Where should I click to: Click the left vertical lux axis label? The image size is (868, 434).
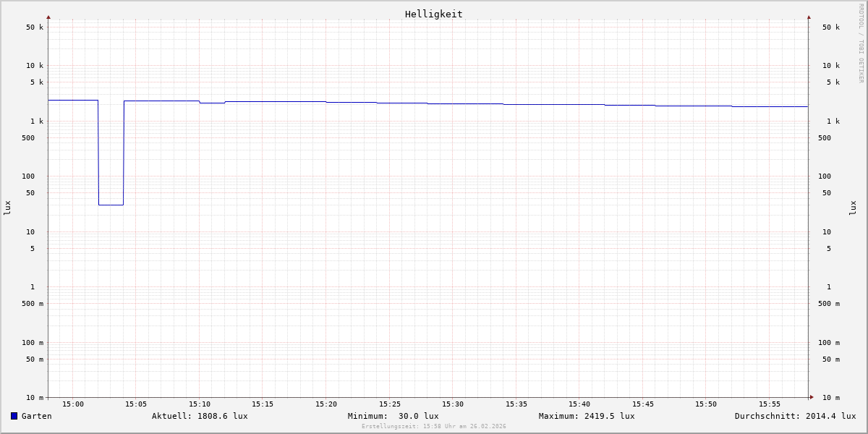point(7,208)
